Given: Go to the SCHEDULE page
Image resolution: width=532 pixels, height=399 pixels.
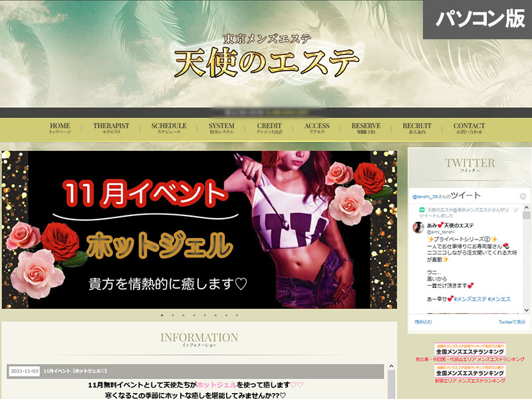Looking at the screenshot, I should (x=169, y=128).
